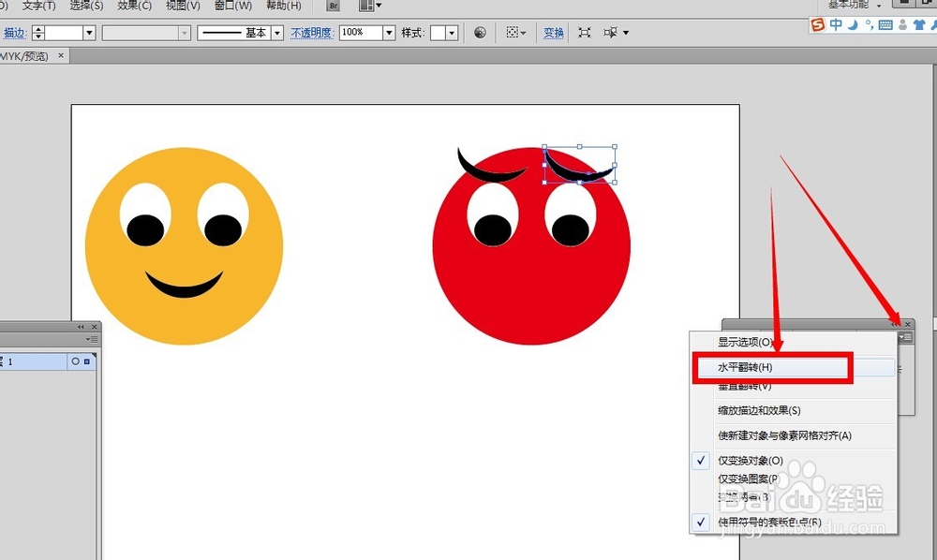This screenshot has width=937, height=560.
Task: Open Adobe Bridge via Br icon
Action: point(334,6)
